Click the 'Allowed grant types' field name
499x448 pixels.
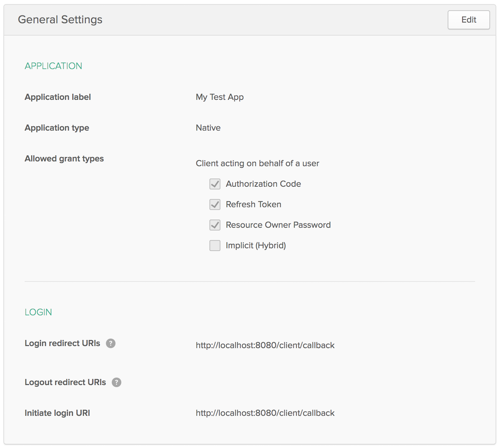(x=64, y=159)
